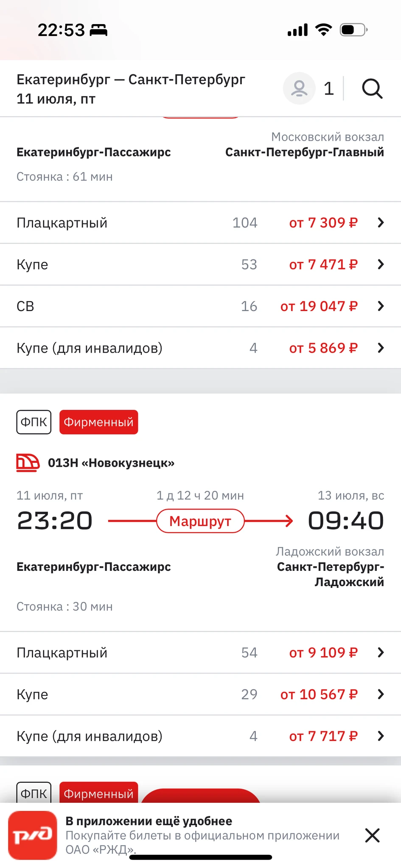Open the Маршрут button for train 013Н

coord(200,521)
